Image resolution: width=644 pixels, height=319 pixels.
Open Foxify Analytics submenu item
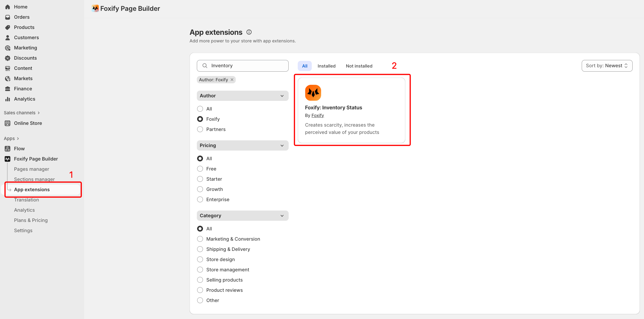point(24,210)
